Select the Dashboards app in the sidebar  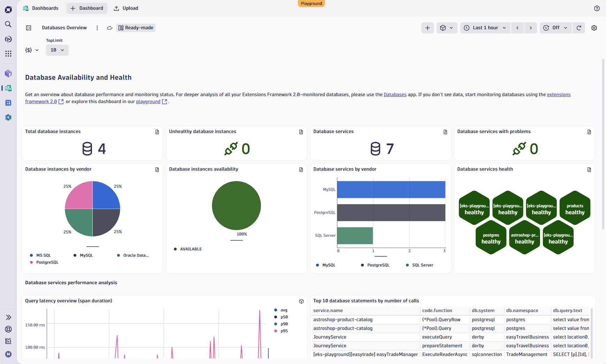coord(8,88)
